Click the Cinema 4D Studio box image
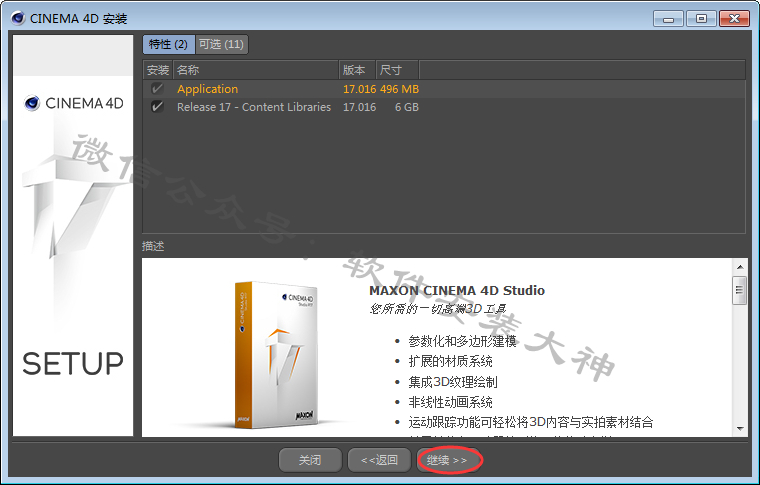Image resolution: width=760 pixels, height=485 pixels. coord(275,355)
